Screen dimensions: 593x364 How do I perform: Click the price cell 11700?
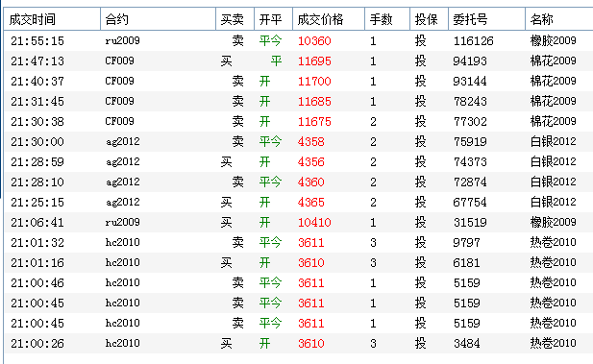(x=314, y=81)
